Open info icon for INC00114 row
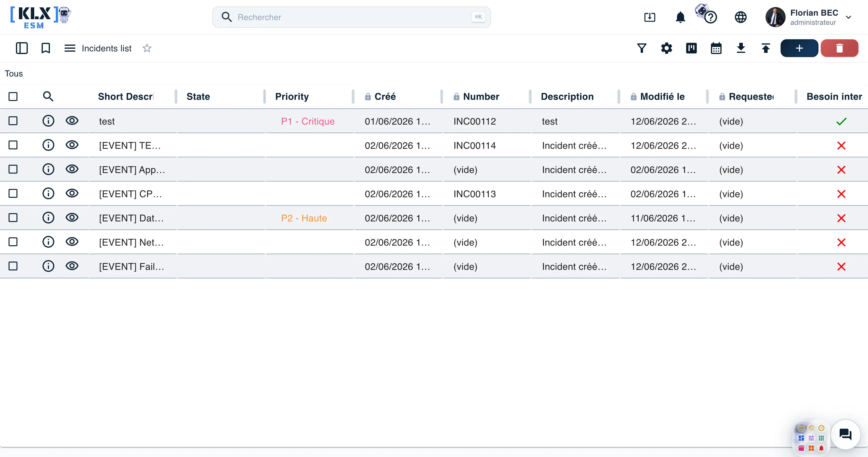 (48, 145)
